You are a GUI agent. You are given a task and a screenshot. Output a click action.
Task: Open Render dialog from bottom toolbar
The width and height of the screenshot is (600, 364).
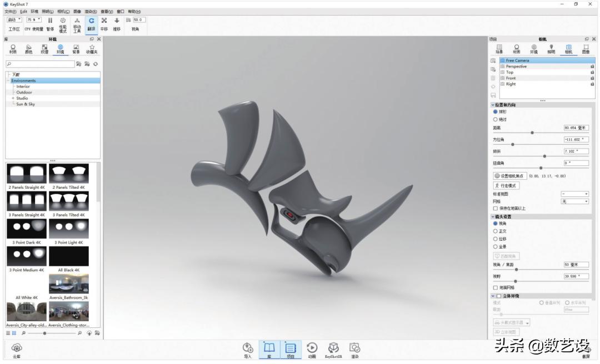coord(354,350)
